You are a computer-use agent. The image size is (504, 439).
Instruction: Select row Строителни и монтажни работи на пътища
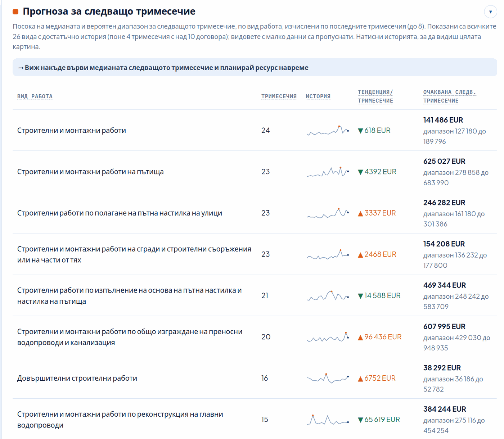[255, 172]
